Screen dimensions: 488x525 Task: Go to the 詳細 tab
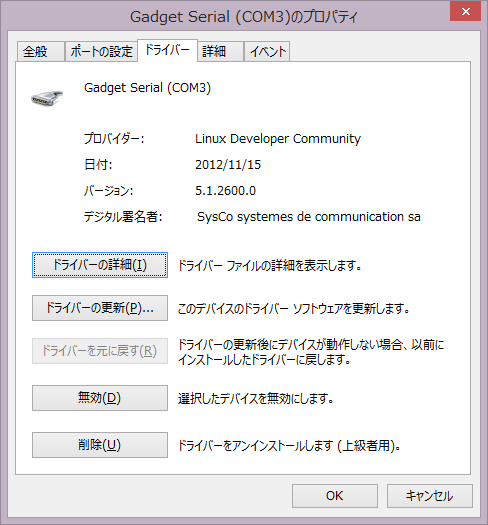tap(220, 52)
